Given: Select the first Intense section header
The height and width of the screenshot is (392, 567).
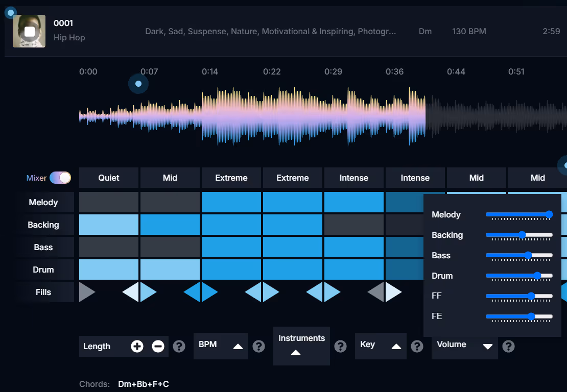Looking at the screenshot, I should [353, 178].
